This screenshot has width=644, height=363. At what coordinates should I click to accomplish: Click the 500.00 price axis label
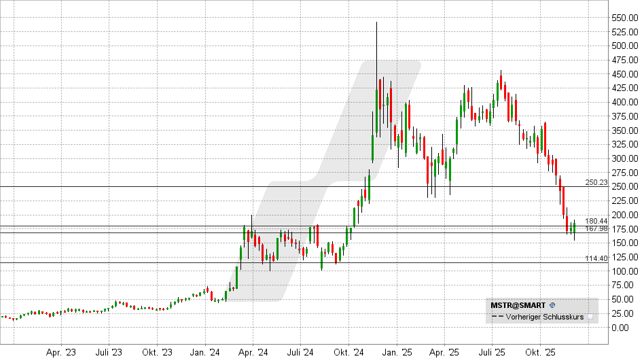[625, 46]
